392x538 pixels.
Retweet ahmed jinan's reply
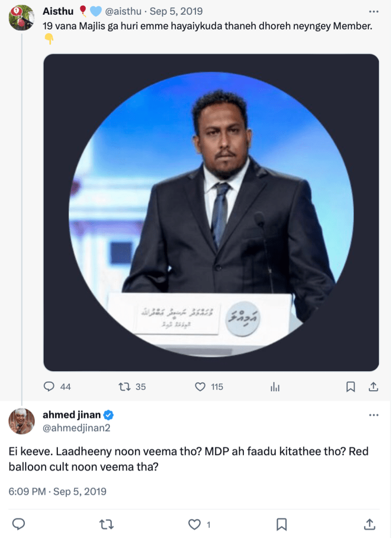point(106,524)
